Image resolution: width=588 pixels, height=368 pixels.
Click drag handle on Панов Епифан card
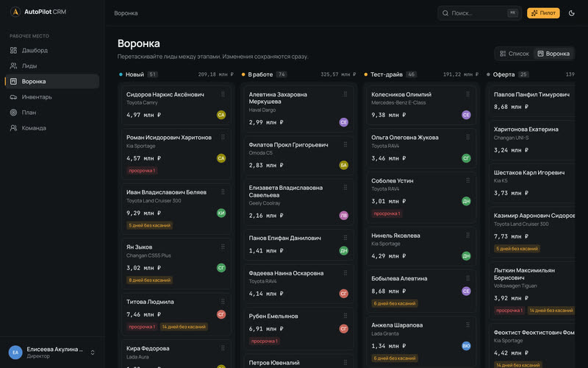[345, 238]
